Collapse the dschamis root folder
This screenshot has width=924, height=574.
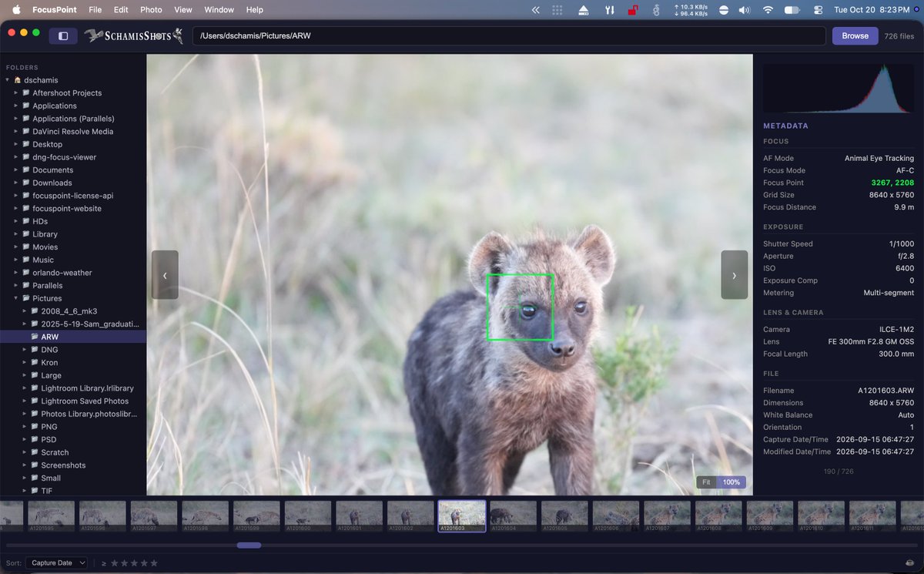[x=7, y=80]
